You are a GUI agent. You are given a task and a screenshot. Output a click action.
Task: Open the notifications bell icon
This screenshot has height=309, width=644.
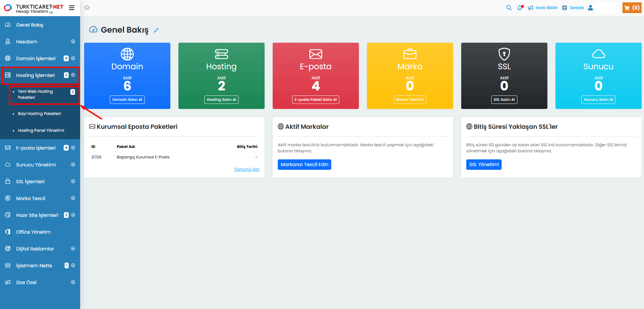click(520, 8)
